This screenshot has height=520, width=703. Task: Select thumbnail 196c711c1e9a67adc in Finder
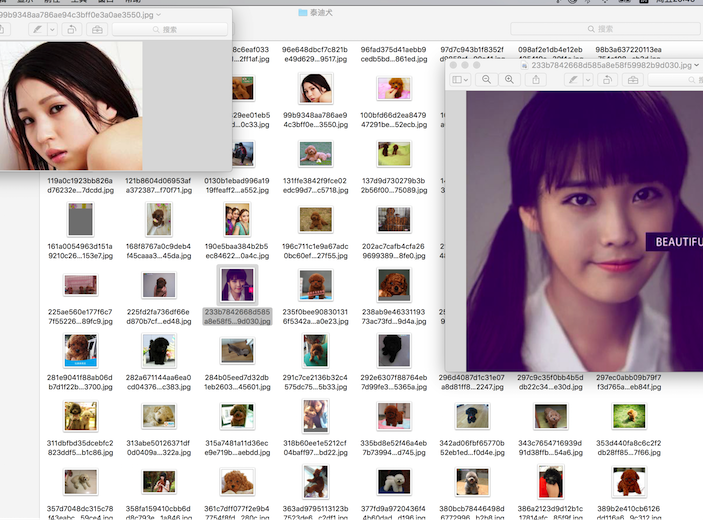(316, 219)
